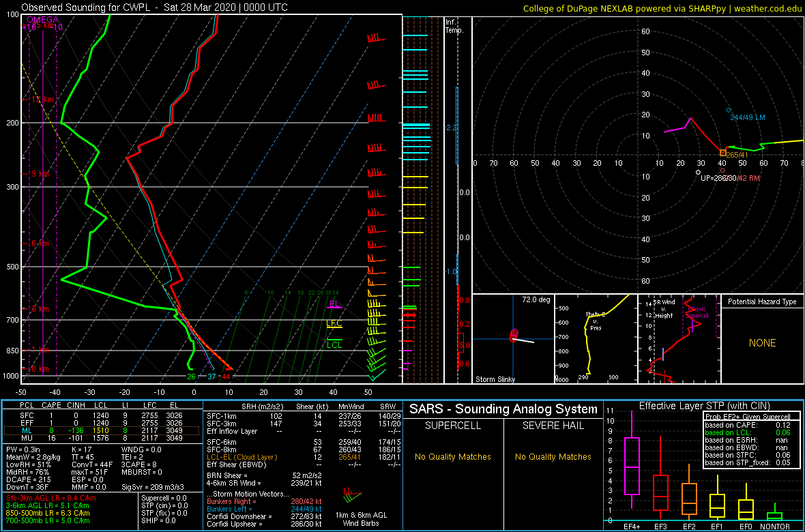Click the OMEGA label
The image size is (805, 532).
click(x=42, y=20)
